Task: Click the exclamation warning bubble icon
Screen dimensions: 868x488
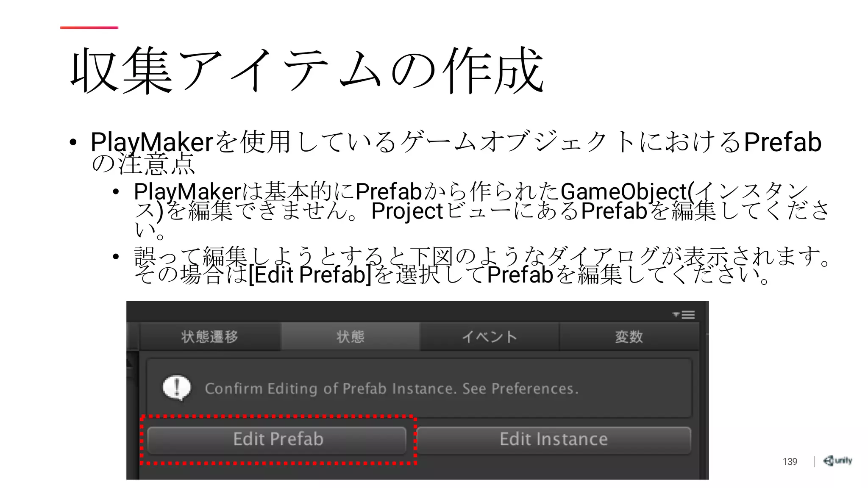Action: click(x=177, y=388)
